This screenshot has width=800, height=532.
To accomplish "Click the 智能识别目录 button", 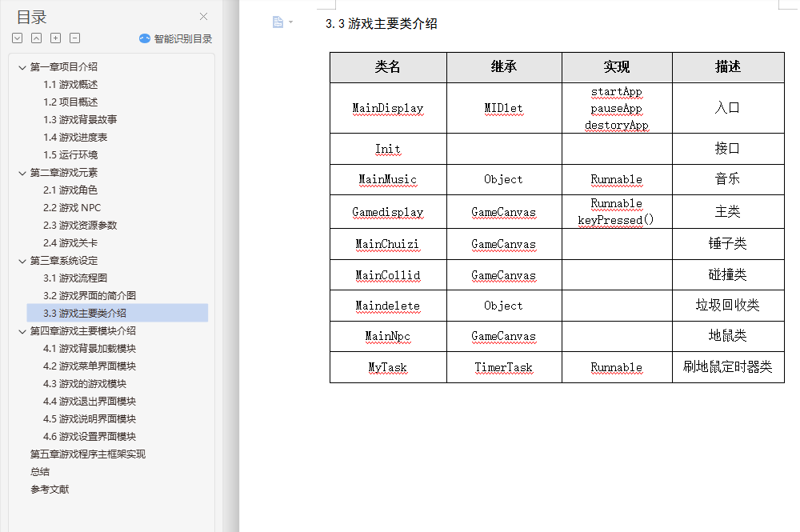I will pos(175,38).
